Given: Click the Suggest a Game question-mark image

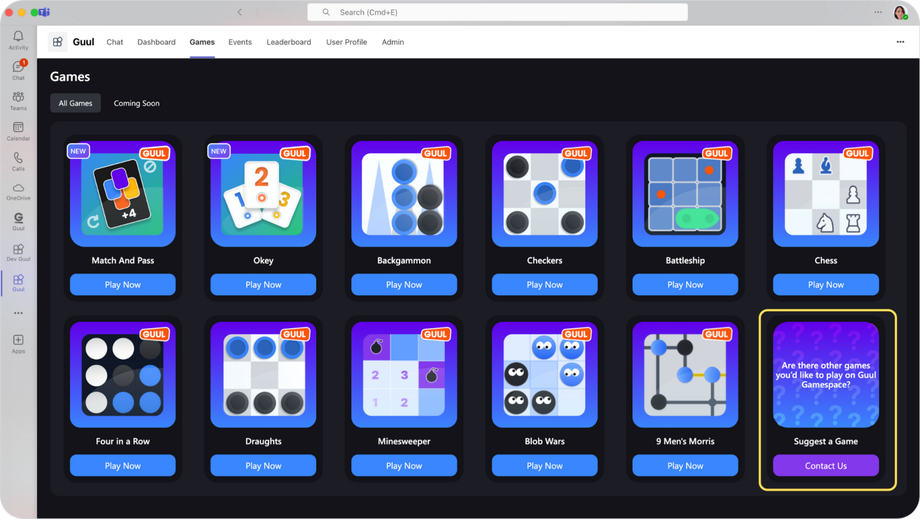Looking at the screenshot, I should click(826, 375).
